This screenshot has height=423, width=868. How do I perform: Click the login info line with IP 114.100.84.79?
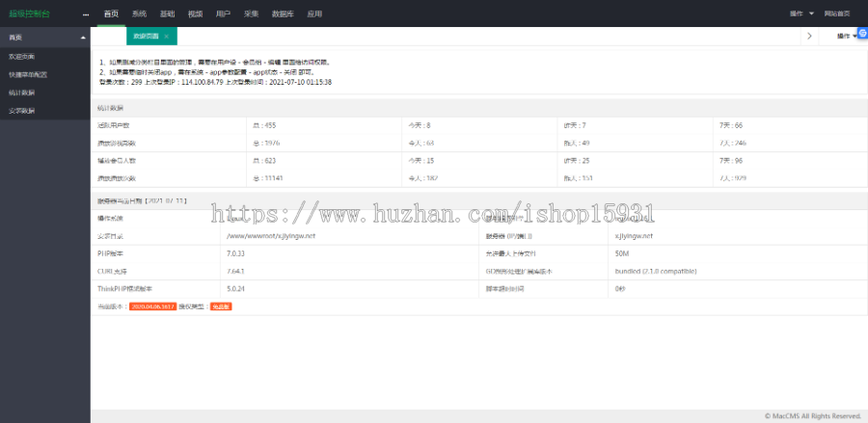pos(215,82)
